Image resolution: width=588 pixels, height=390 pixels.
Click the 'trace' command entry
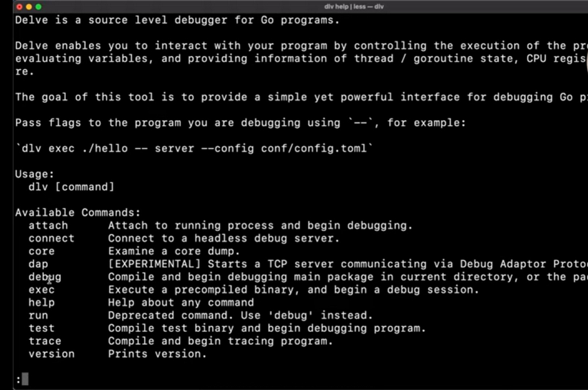click(x=45, y=341)
